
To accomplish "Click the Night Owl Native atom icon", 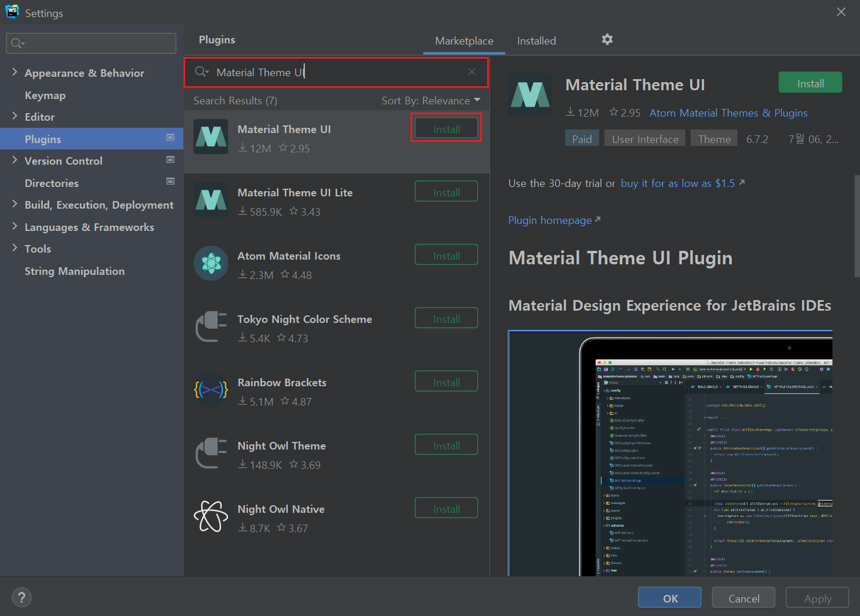I will click(211, 516).
